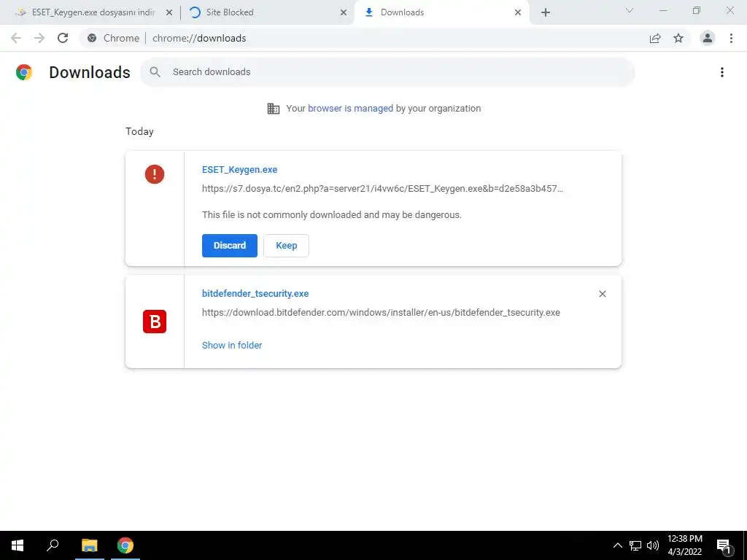This screenshot has width=747, height=560.
Task: Click the network tray icon
Action: [x=635, y=545]
